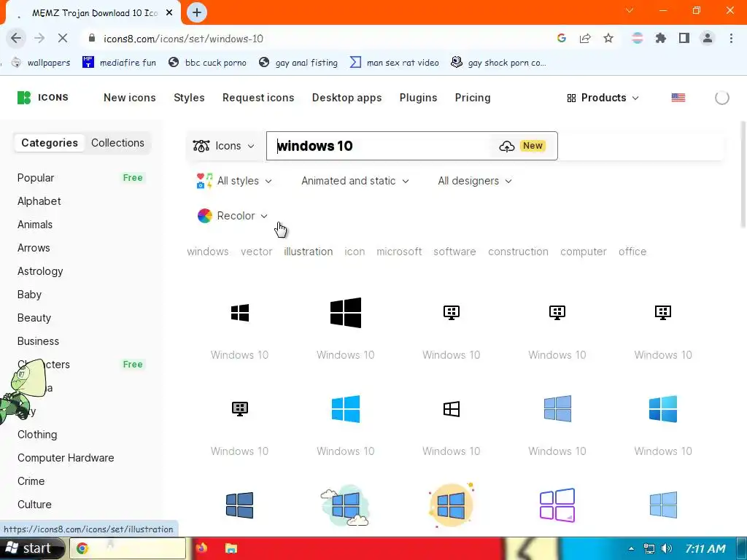Screen dimensions: 747x560
Task: Open the Styles navigation item
Action: click(189, 98)
